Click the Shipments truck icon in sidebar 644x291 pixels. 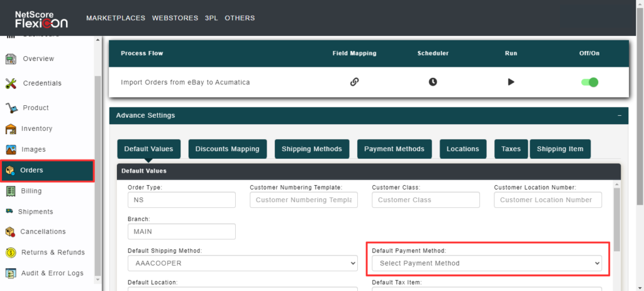coord(9,212)
